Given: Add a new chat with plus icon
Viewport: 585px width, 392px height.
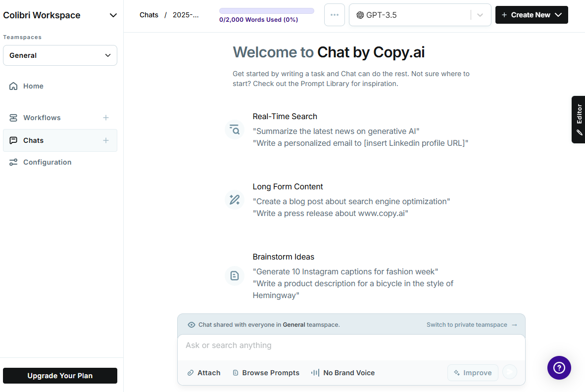Looking at the screenshot, I should point(106,140).
